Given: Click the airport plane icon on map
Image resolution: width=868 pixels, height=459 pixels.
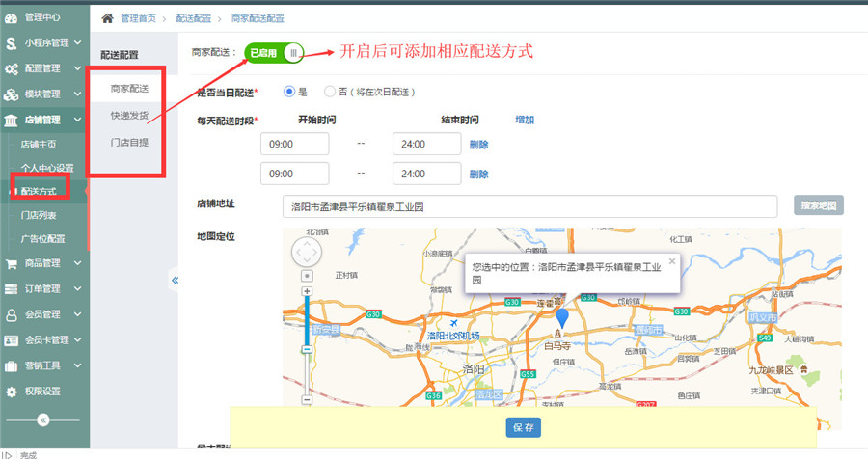Looking at the screenshot, I should 454,323.
